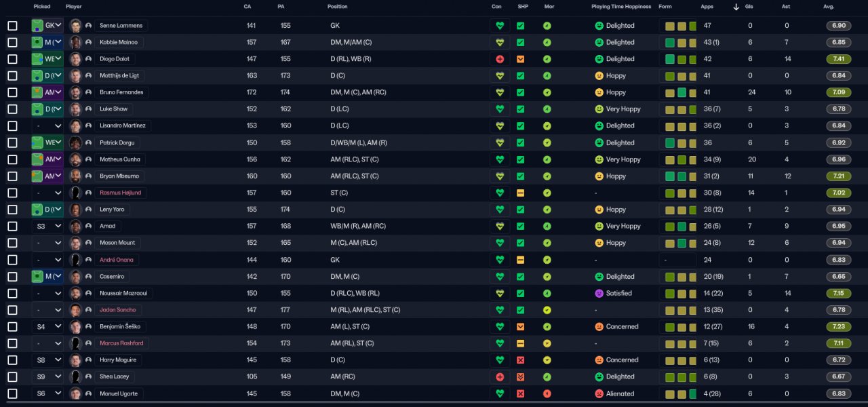The image size is (868, 407).
Task: Click Luke Shaw's face thumbnail
Action: coord(75,109)
